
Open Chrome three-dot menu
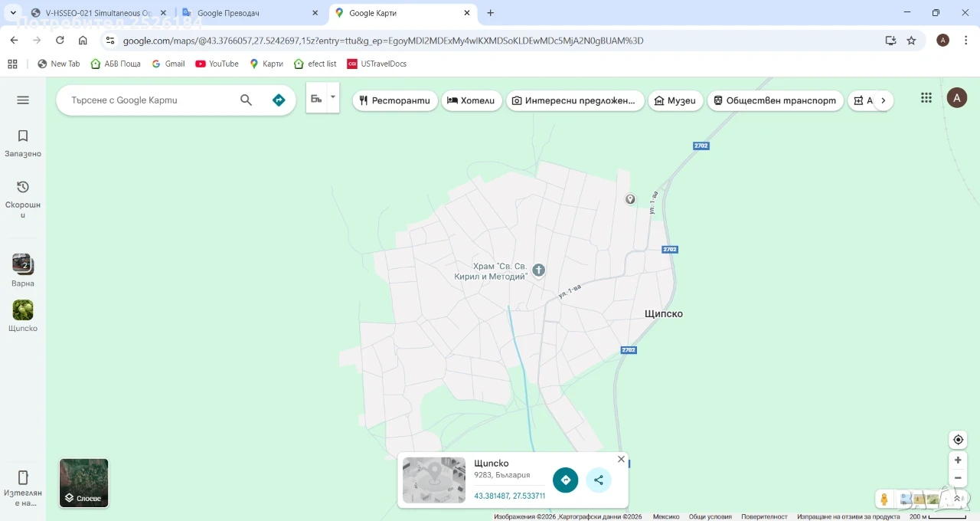tap(965, 41)
